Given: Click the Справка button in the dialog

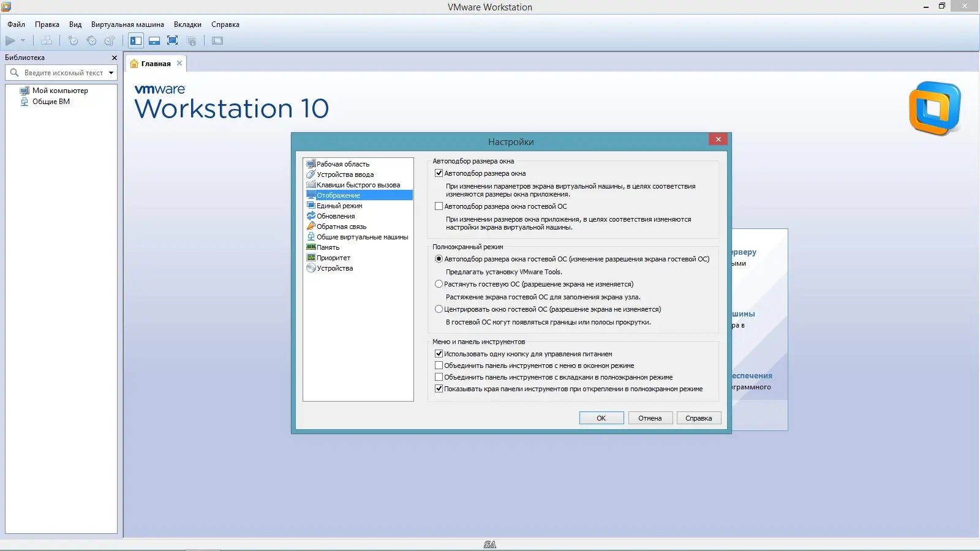Looking at the screenshot, I should point(698,418).
